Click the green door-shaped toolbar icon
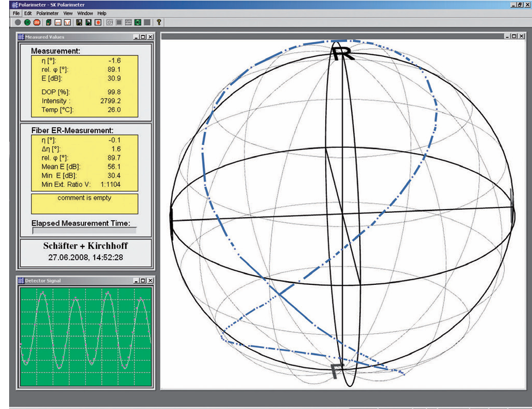The image size is (532, 409). click(48, 23)
